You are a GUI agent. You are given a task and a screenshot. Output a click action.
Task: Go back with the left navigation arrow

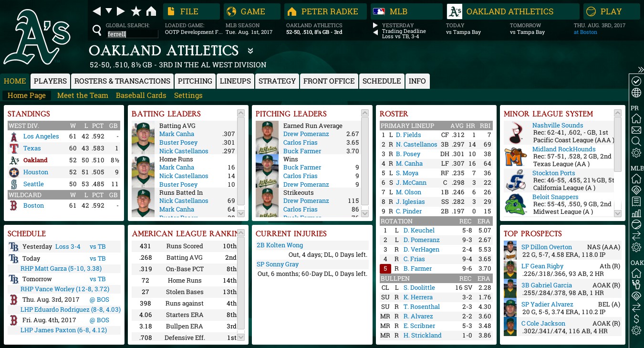coord(97,11)
